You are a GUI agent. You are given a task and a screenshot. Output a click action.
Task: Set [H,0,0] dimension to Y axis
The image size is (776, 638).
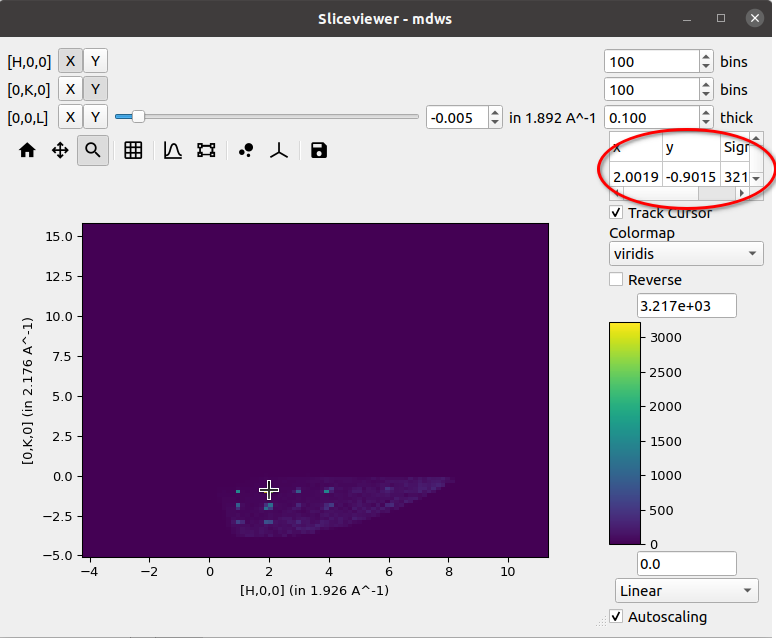pyautogui.click(x=95, y=61)
